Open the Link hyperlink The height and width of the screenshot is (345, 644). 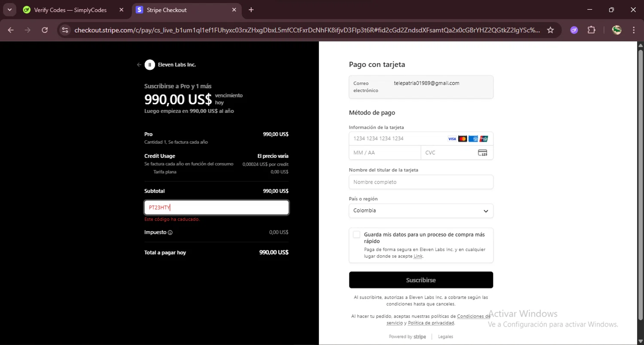click(x=418, y=256)
